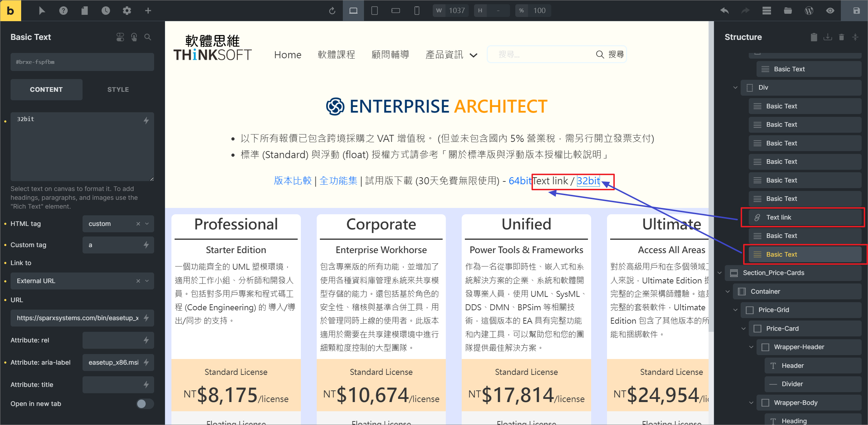
Task: Click the dynamic data bolt in Custom tag field
Action: (x=146, y=245)
